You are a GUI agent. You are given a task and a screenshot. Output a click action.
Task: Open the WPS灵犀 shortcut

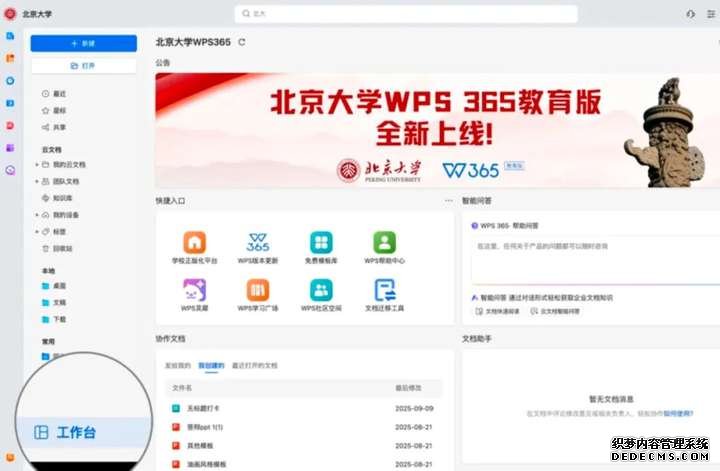(x=195, y=296)
